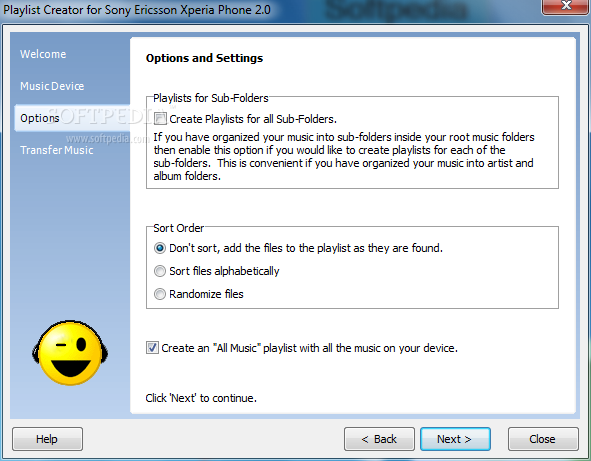Open the Music Device step
This screenshot has height=461, width=591.
pos(52,86)
